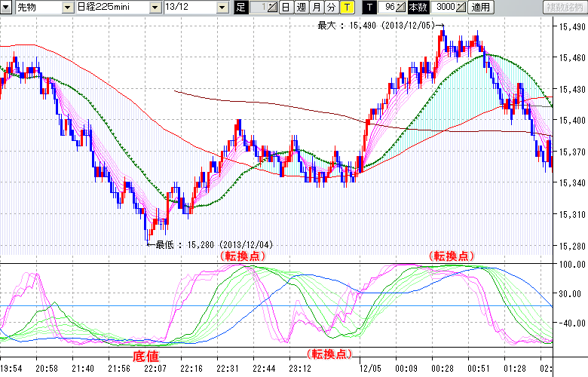Image resolution: width=588 pixels, height=377 pixels.
Task: Switch chart to 週 weekly bars
Action: pos(301,8)
